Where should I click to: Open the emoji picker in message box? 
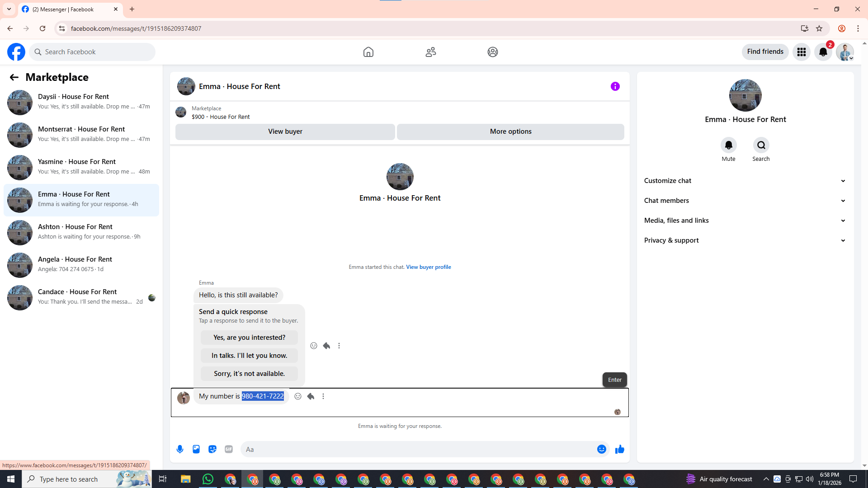click(x=601, y=449)
